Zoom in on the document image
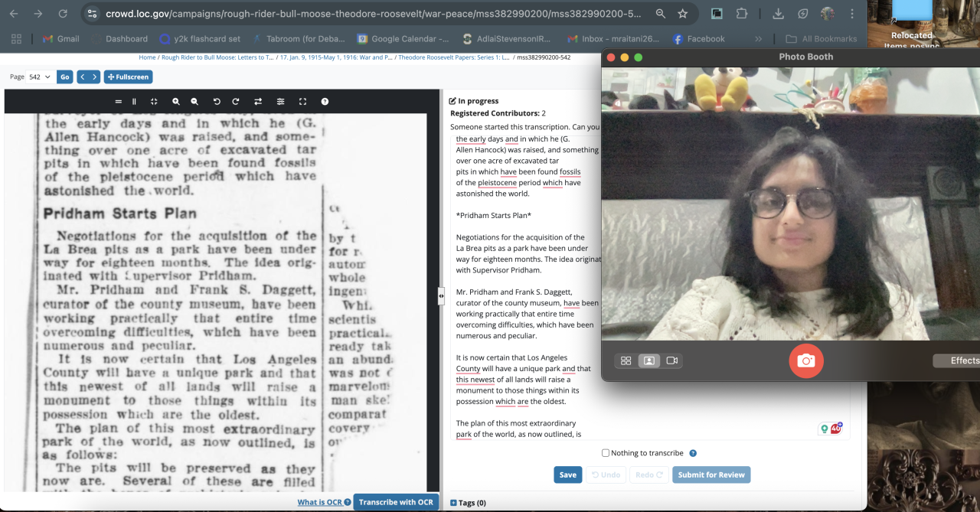The width and height of the screenshot is (980, 512). (x=176, y=101)
